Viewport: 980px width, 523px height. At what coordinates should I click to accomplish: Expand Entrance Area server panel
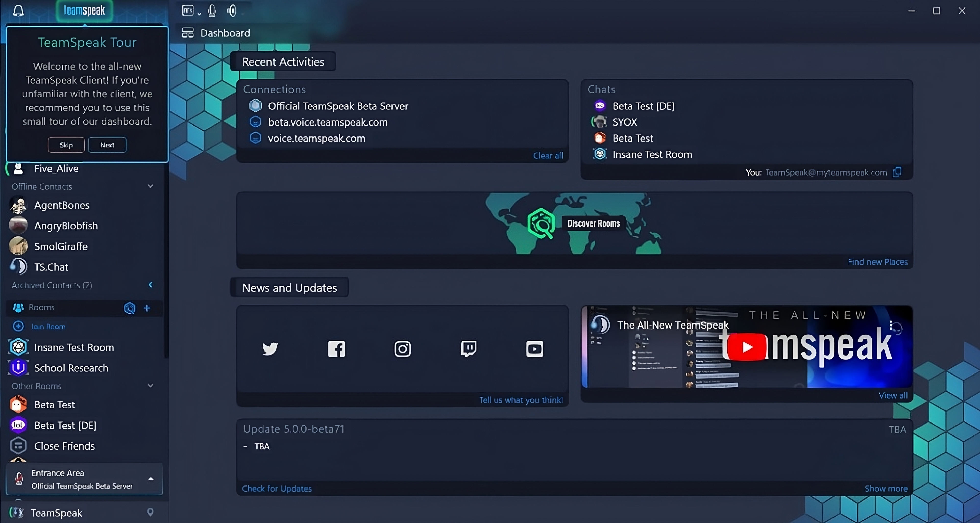(151, 479)
